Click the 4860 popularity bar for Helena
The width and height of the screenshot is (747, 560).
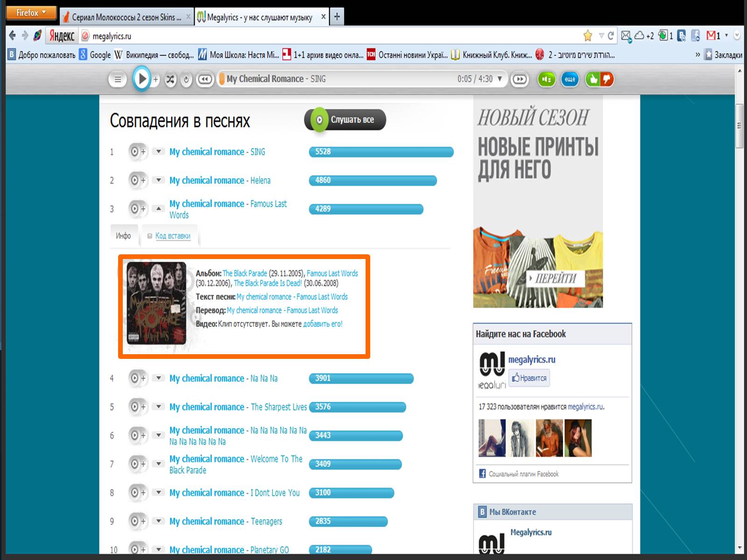[373, 180]
